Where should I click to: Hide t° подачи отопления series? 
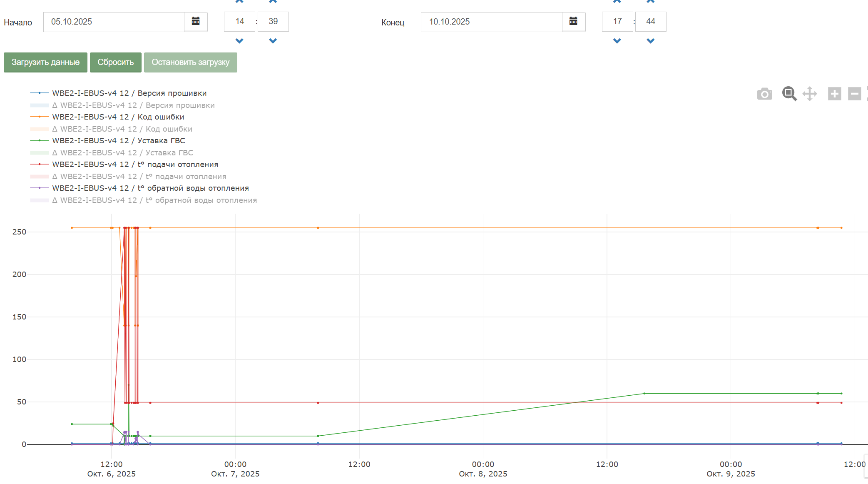pos(135,165)
